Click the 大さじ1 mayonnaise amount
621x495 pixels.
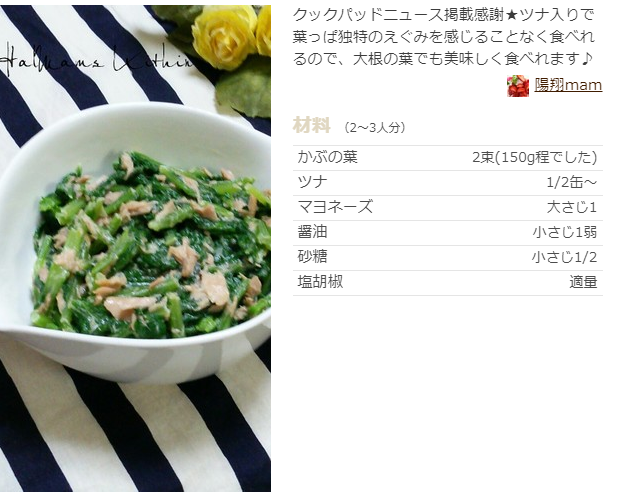571,208
